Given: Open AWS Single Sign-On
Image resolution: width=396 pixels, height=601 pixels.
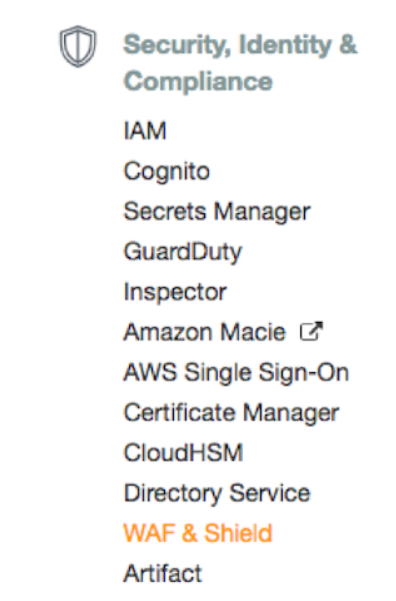Looking at the screenshot, I should click(236, 373).
